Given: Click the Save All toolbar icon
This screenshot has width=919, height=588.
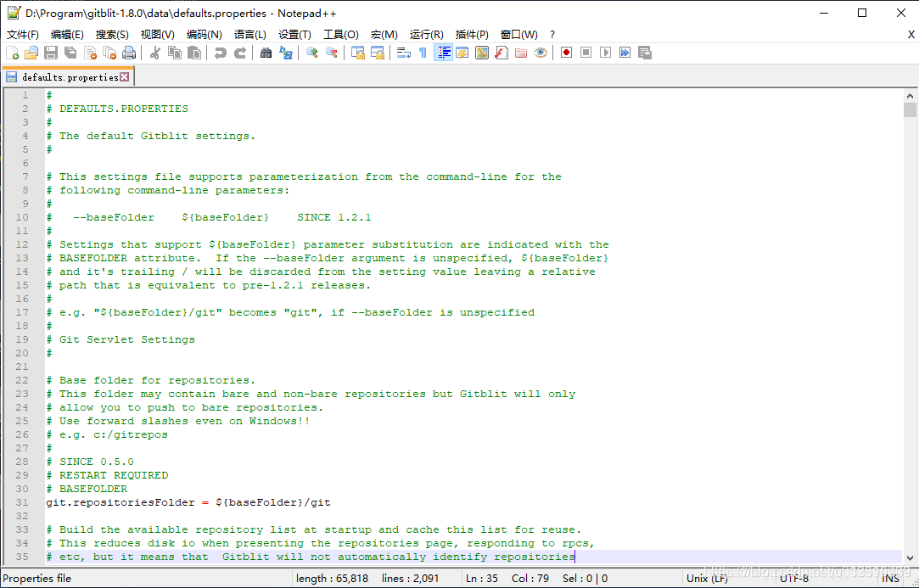Looking at the screenshot, I should (70, 53).
